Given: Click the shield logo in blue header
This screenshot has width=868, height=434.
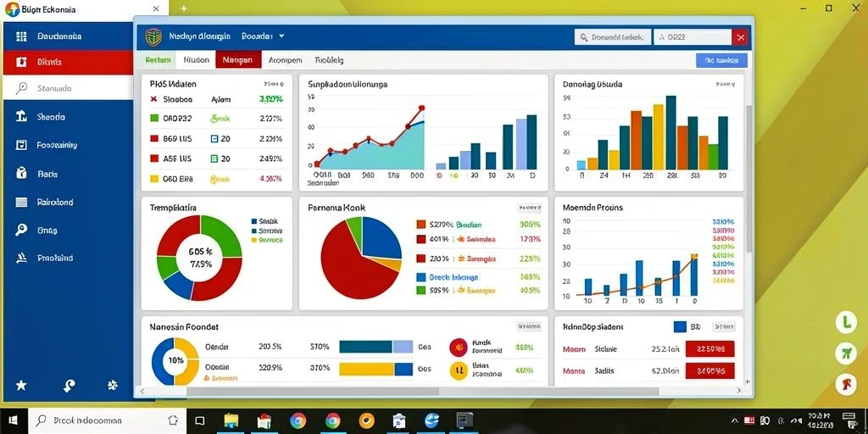Looking at the screenshot, I should 153,37.
